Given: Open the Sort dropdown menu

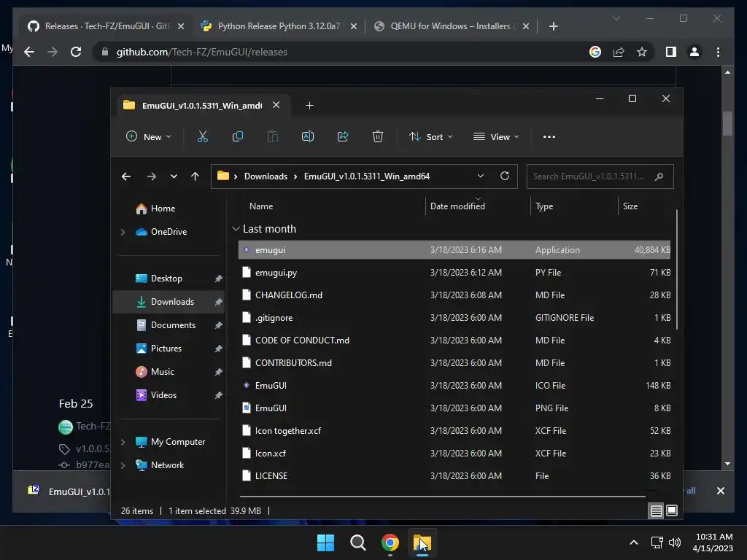Looking at the screenshot, I should [x=430, y=136].
